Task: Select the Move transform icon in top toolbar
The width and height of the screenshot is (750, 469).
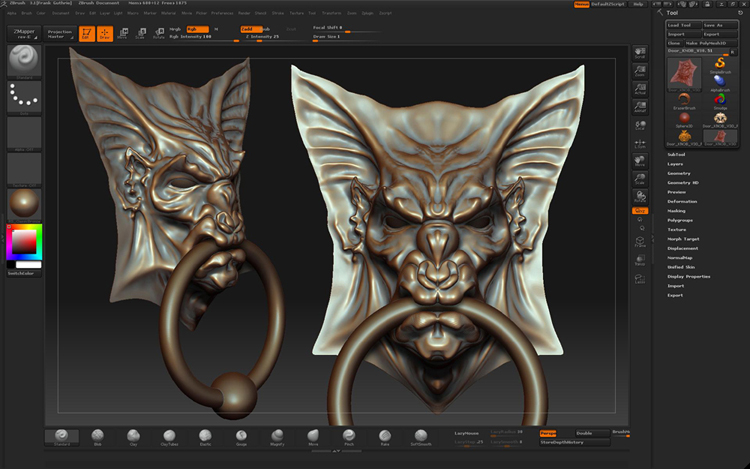Action: 122,33
